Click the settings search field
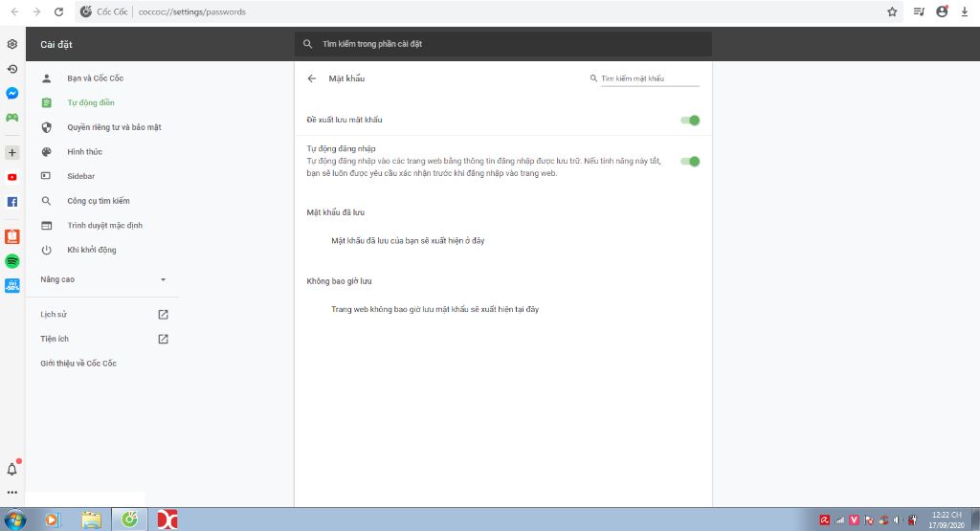980x531 pixels. (x=503, y=44)
